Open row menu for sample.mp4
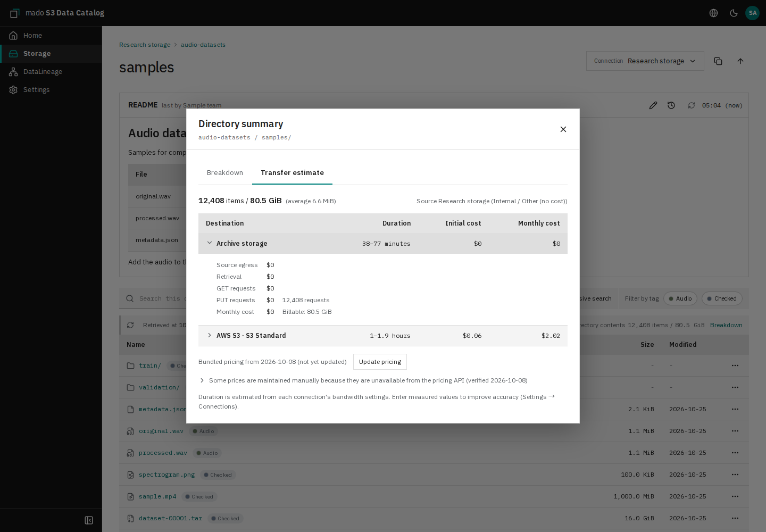This screenshot has height=532, width=766. coord(735,496)
